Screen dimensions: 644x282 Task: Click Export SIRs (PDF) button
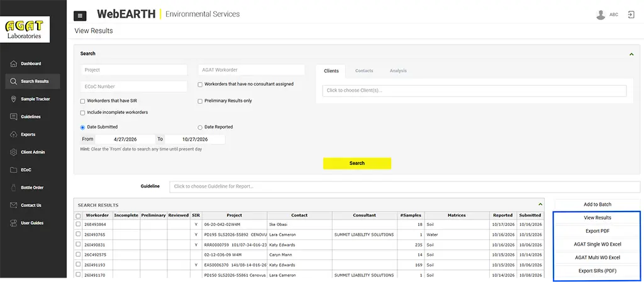(597, 271)
